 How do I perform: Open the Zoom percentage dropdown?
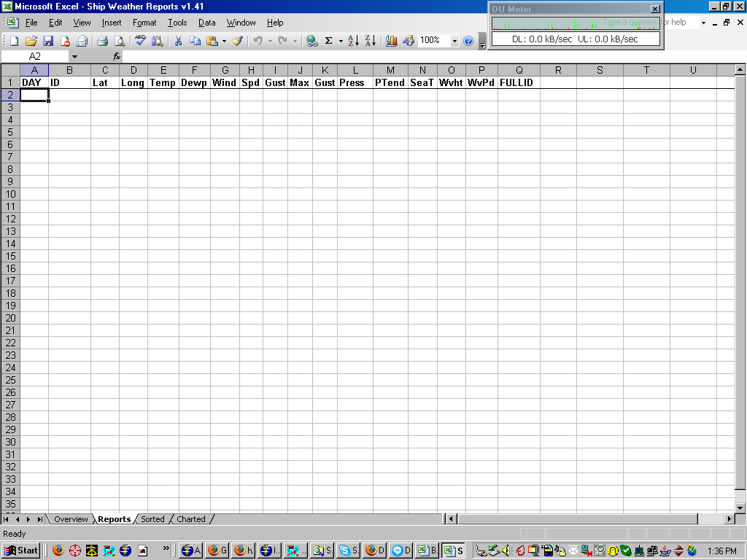454,42
